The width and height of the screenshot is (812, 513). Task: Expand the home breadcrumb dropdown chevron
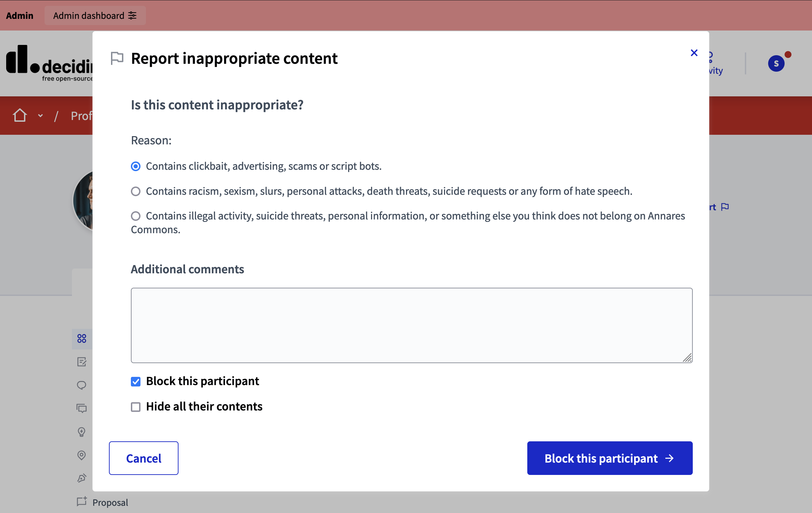(40, 116)
